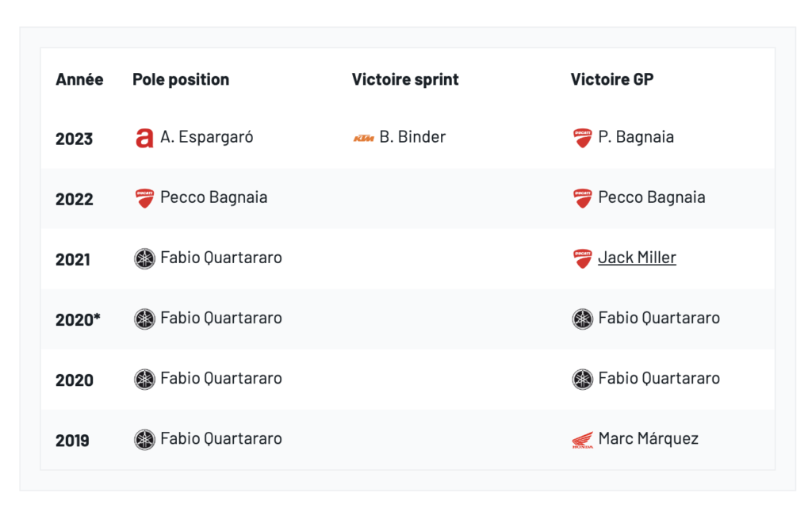The image size is (812, 508).
Task: Select the Pole position column header
Action: pyautogui.click(x=181, y=79)
